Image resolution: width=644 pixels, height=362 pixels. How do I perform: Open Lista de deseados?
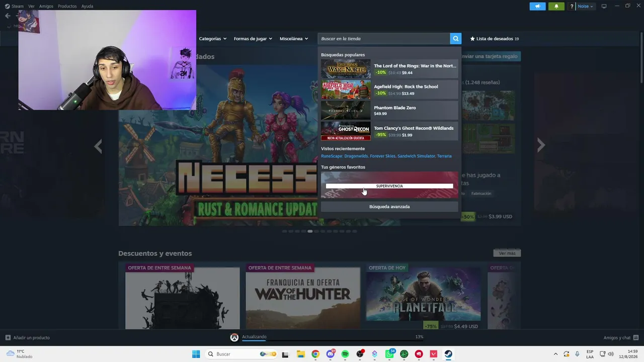[x=494, y=39]
